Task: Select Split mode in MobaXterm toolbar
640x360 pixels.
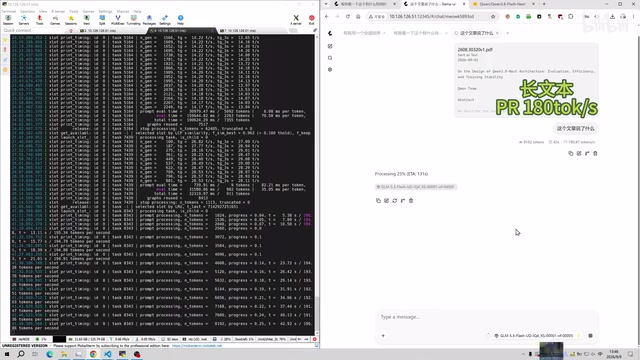Action: (x=102, y=20)
